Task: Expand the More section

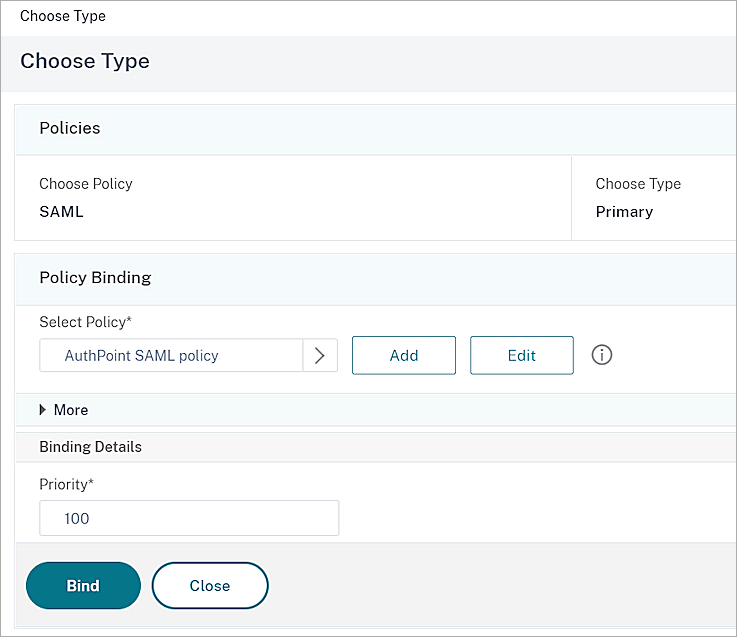Action: (x=64, y=410)
